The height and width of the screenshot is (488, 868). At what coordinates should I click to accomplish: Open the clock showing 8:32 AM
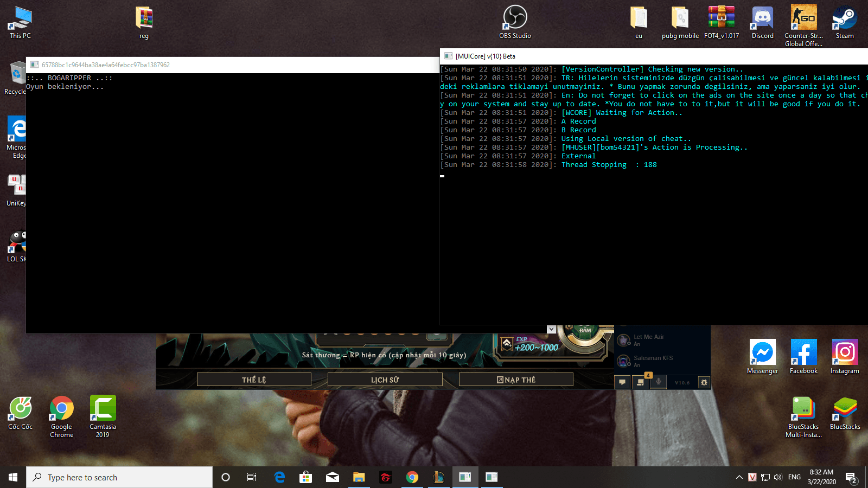pos(821,477)
